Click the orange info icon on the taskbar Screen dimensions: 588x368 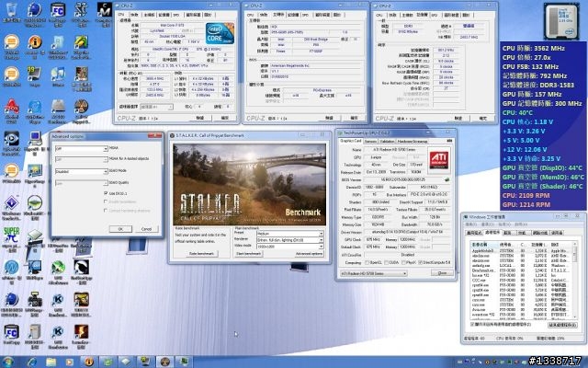89,362
